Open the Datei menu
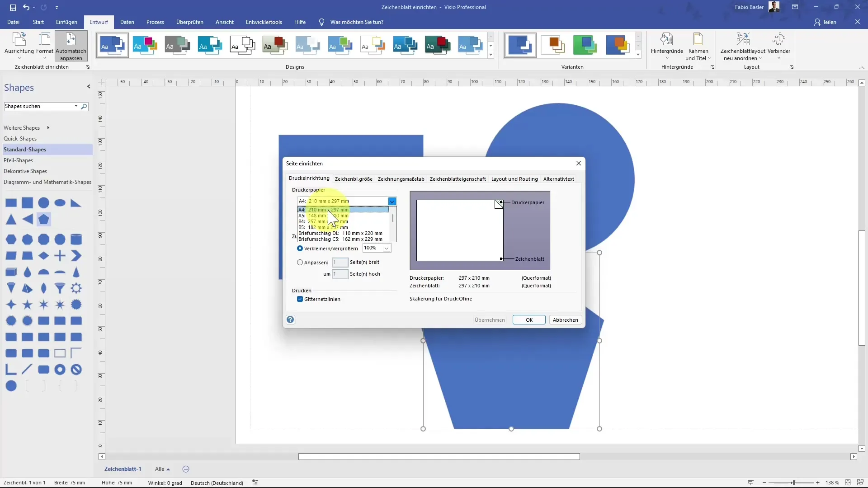 (13, 22)
